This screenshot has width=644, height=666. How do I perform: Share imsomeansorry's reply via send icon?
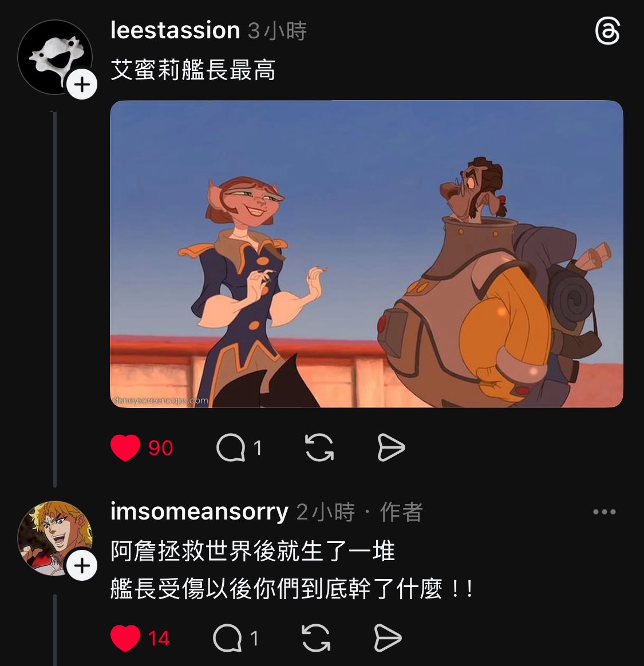[388, 638]
